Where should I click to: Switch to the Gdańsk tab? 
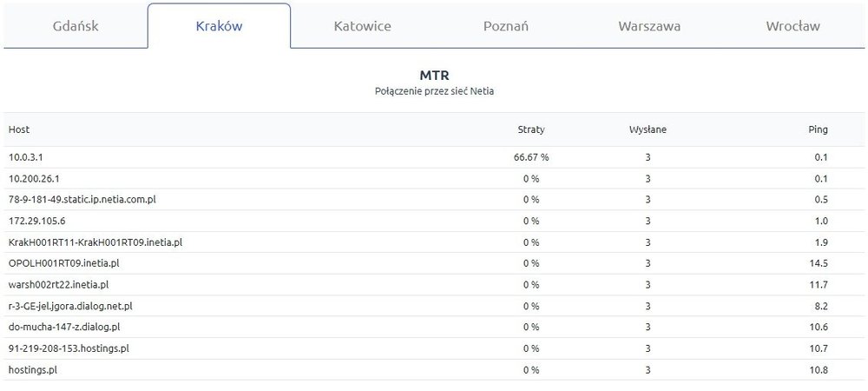click(x=76, y=26)
